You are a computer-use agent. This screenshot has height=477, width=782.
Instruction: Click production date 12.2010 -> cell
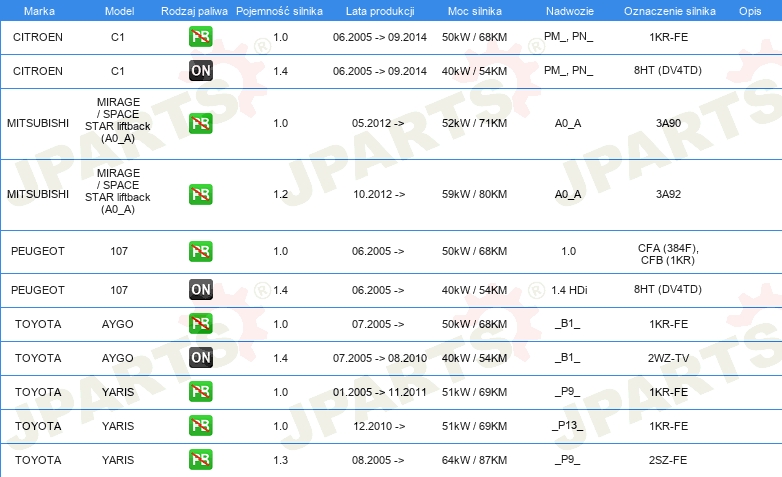click(379, 426)
